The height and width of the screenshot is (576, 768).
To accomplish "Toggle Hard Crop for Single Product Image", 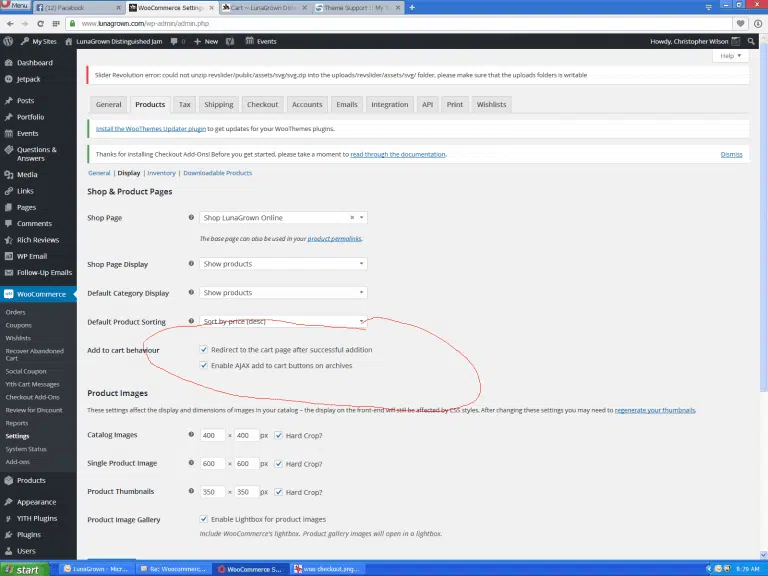I will pyautogui.click(x=278, y=464).
